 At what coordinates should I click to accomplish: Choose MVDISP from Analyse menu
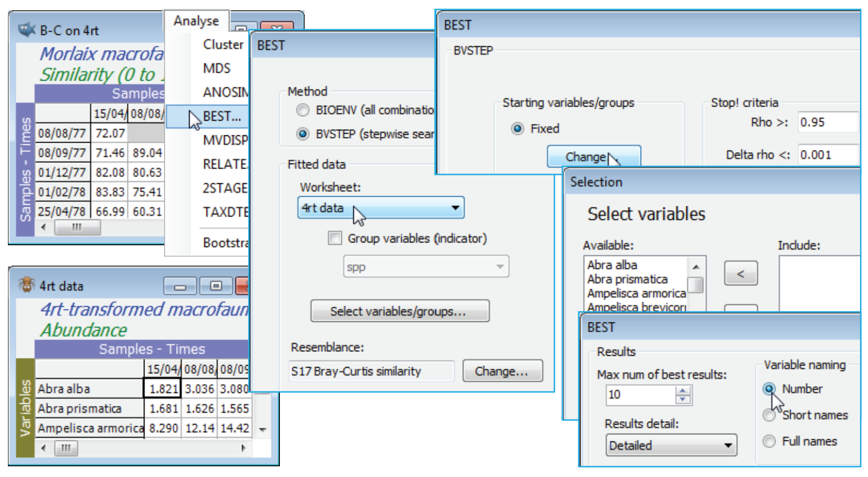tap(225, 140)
